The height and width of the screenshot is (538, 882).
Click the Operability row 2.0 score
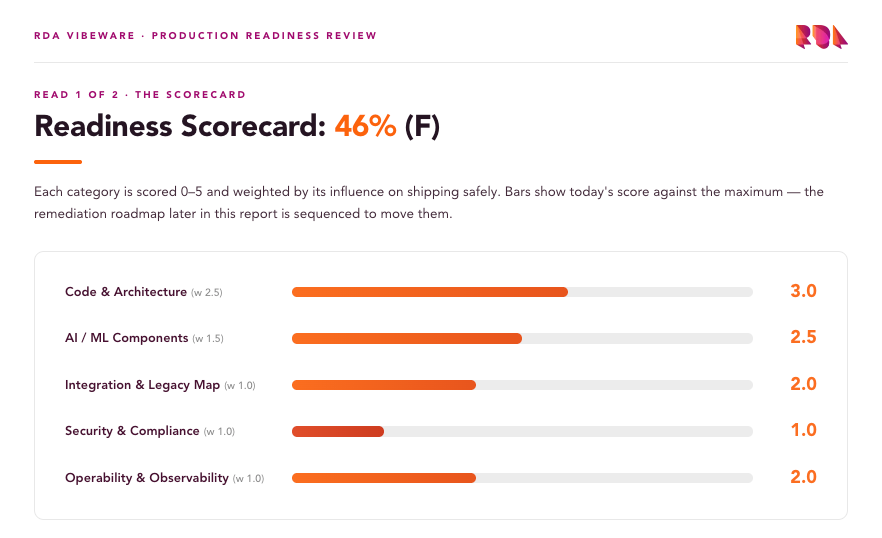pyautogui.click(x=803, y=477)
